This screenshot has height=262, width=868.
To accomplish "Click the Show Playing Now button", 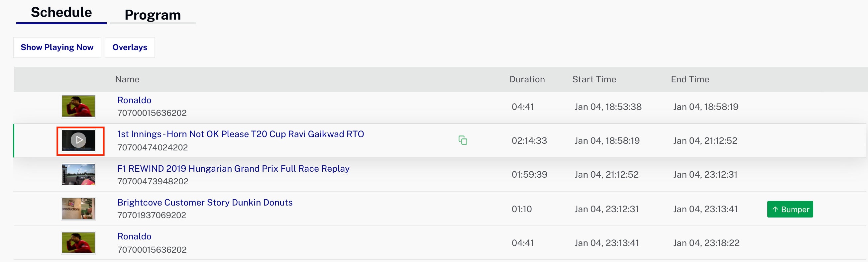I will coord(57,47).
